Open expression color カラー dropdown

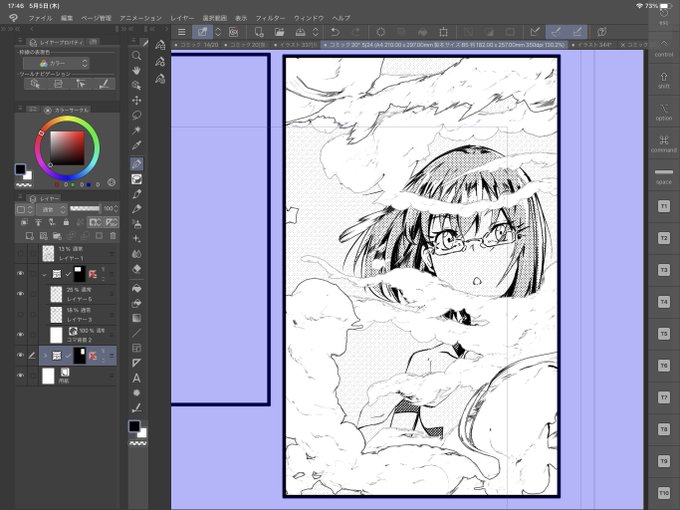pyautogui.click(x=56, y=63)
